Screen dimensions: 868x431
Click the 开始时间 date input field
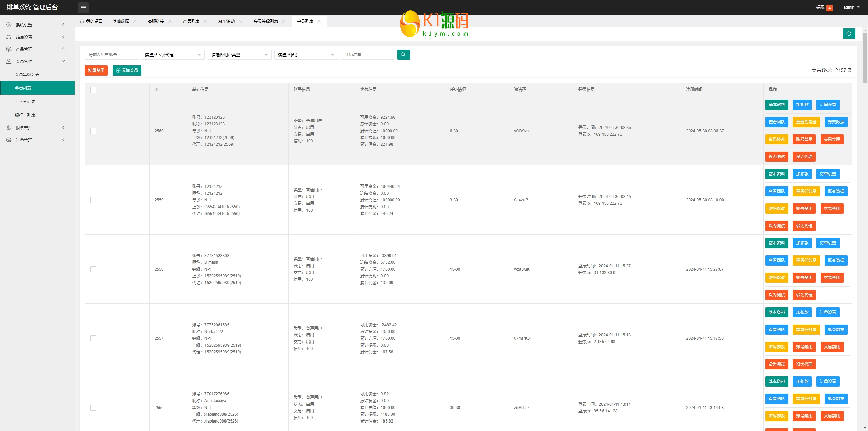[x=367, y=55]
